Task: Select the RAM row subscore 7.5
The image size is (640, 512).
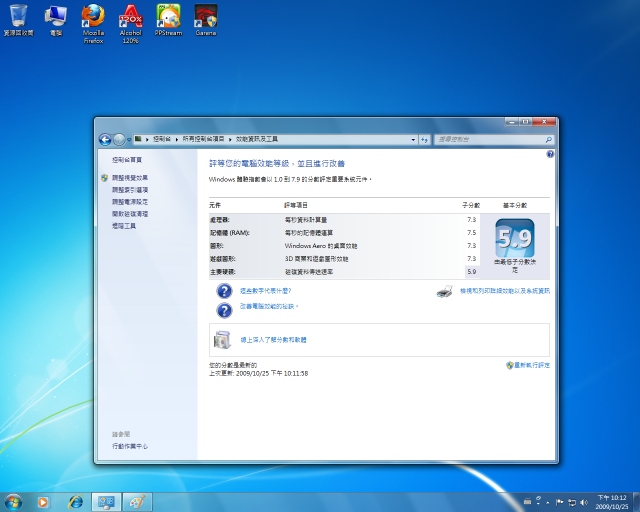Action: tap(471, 233)
